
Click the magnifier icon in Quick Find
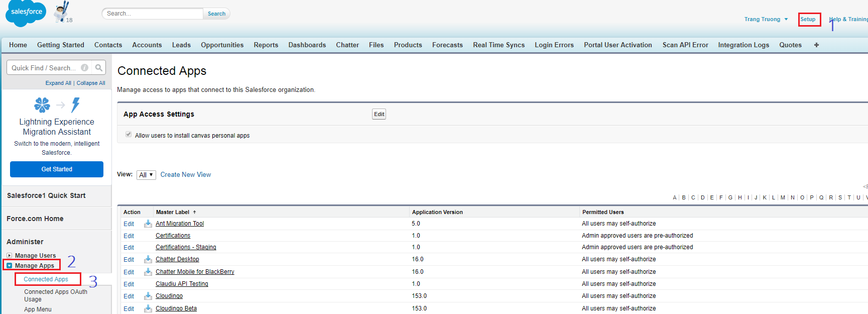click(x=99, y=67)
